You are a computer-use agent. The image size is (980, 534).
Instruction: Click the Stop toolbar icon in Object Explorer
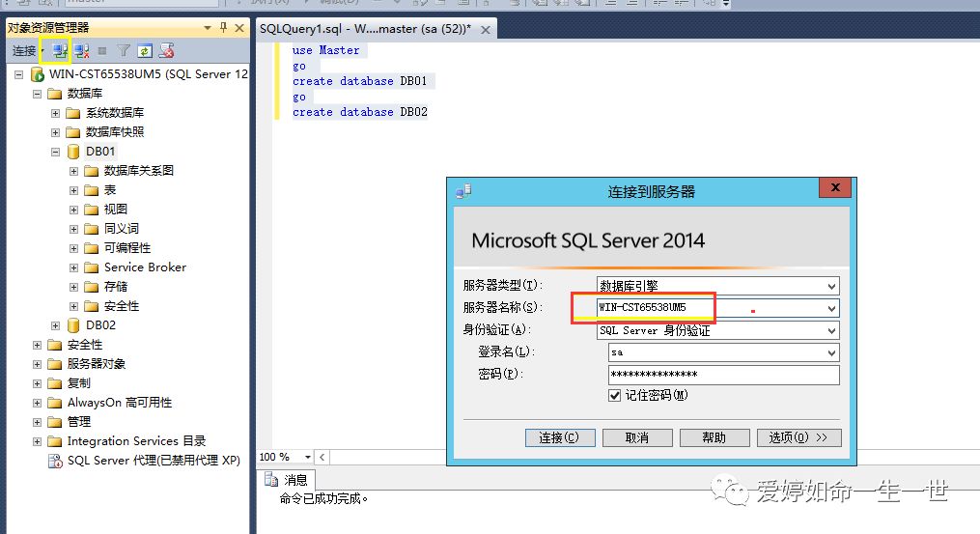pyautogui.click(x=102, y=51)
